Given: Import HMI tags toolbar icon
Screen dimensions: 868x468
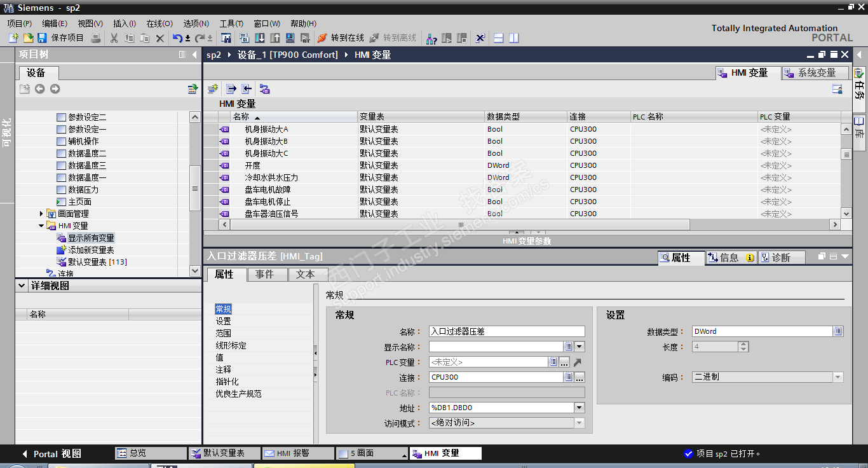Looking at the screenshot, I should [x=247, y=89].
